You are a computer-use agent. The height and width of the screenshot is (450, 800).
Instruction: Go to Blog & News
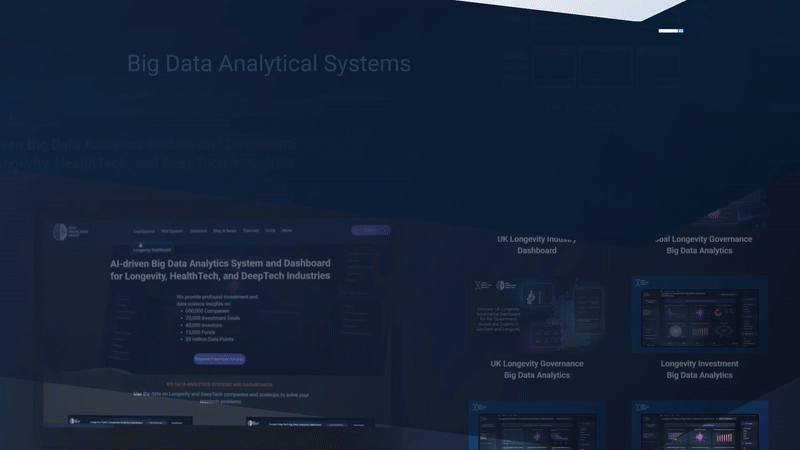click(x=224, y=231)
